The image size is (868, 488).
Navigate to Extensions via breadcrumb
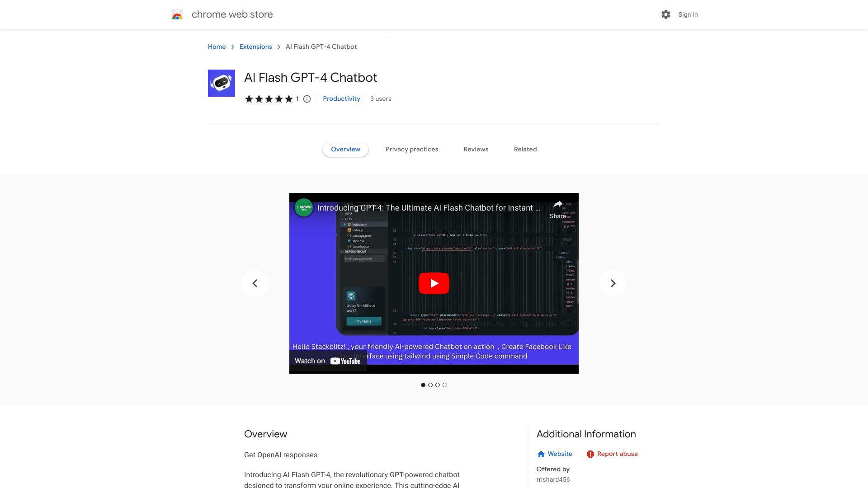(255, 47)
